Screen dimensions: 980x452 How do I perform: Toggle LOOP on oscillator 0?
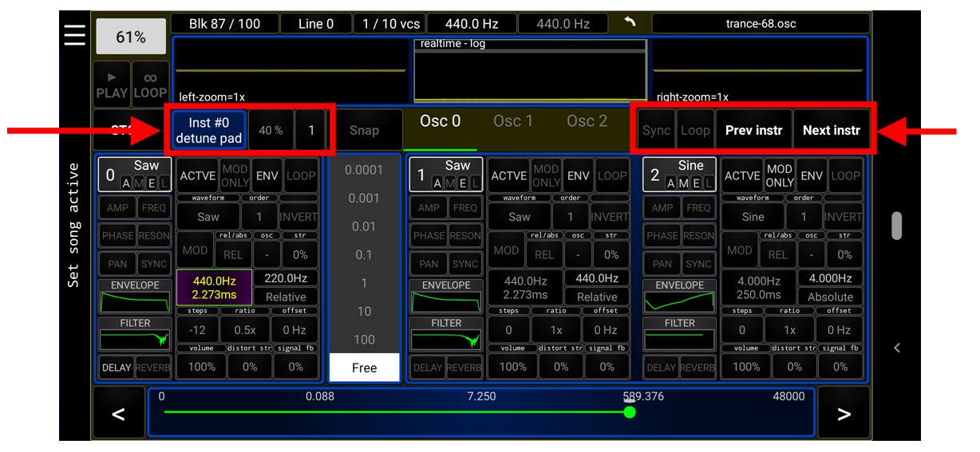(300, 175)
